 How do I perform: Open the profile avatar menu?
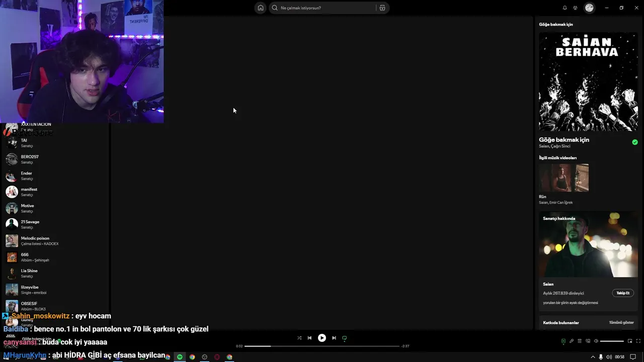(x=589, y=8)
